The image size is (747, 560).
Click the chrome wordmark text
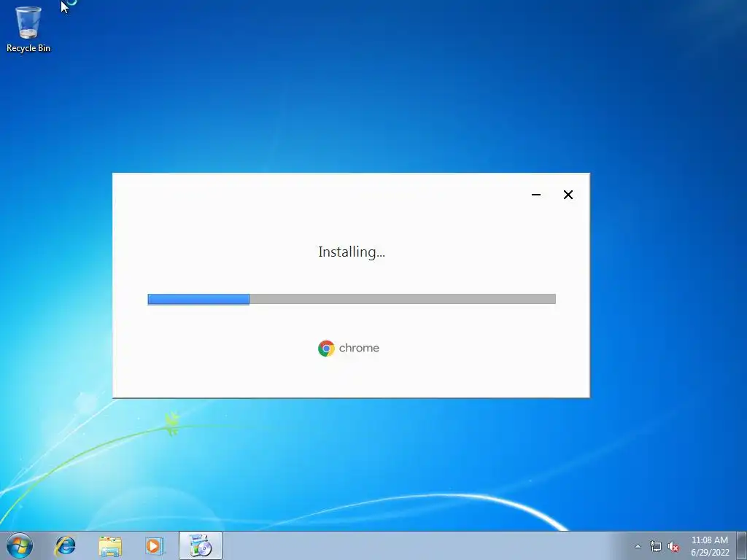[x=359, y=348]
